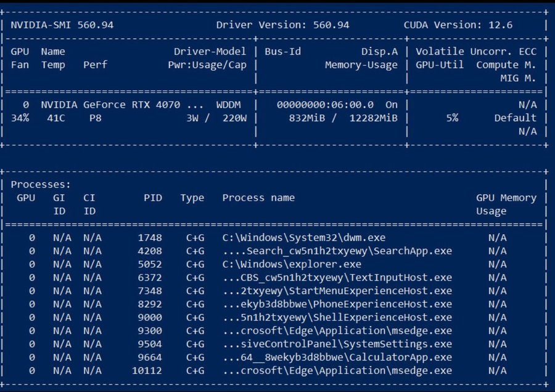Click the Driver Version 560.94 text

coord(282,25)
